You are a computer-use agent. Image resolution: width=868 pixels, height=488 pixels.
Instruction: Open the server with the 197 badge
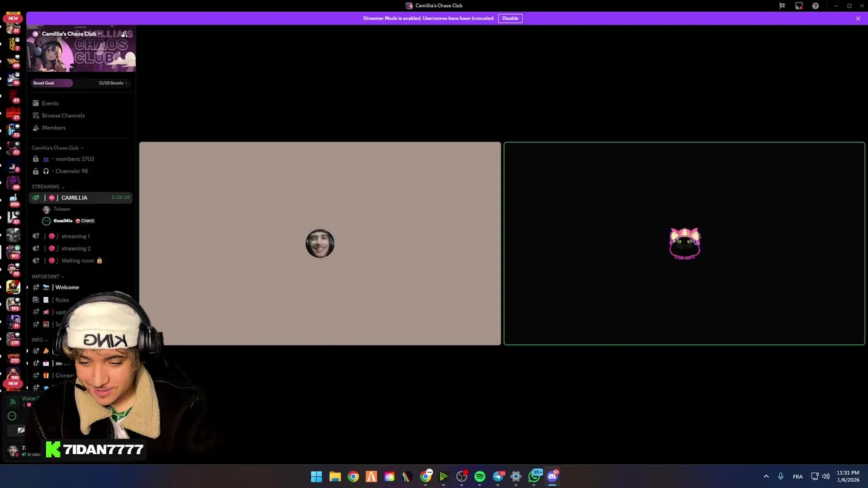(x=14, y=253)
